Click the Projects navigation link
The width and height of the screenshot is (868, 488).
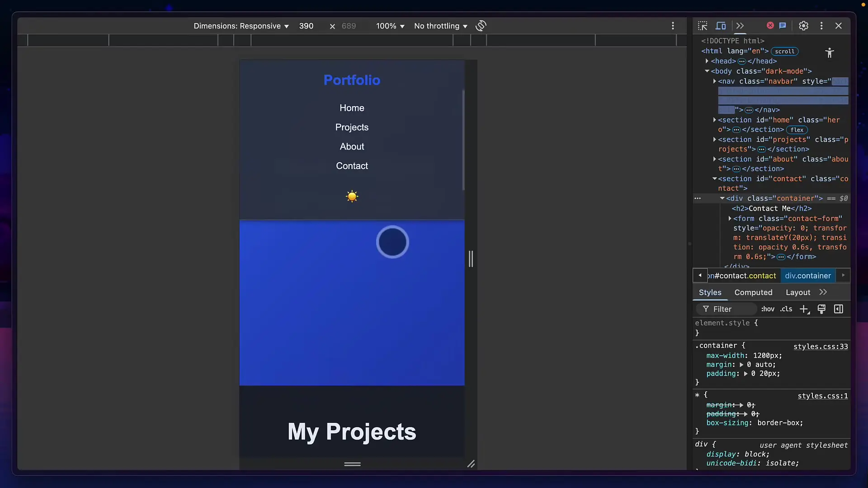(x=352, y=127)
